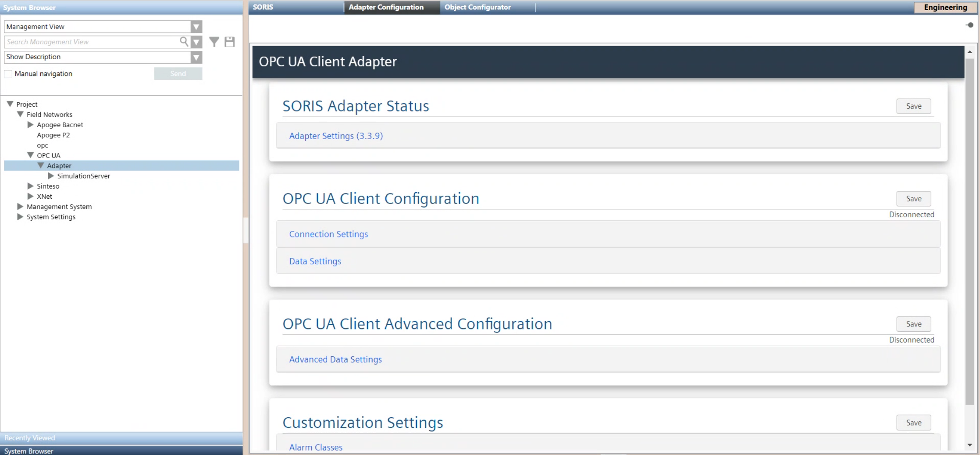The image size is (980, 455).
Task: Click the pin icon at top right
Action: coord(969,25)
